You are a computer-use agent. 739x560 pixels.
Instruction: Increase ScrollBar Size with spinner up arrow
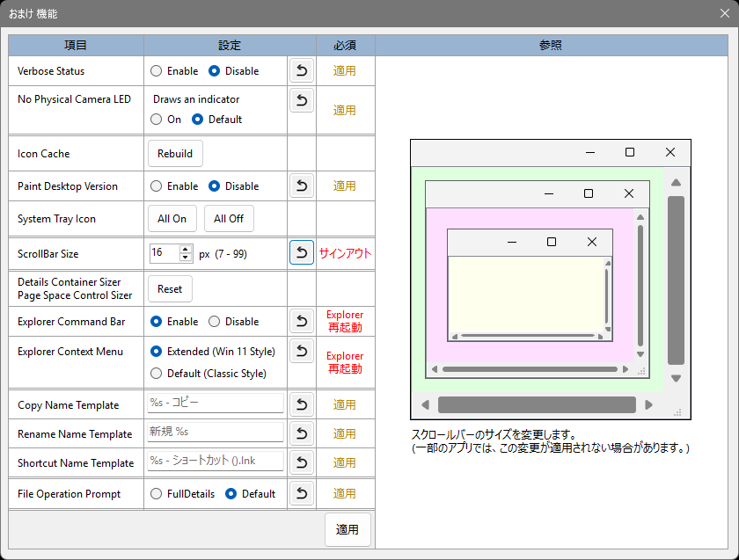[x=186, y=249]
